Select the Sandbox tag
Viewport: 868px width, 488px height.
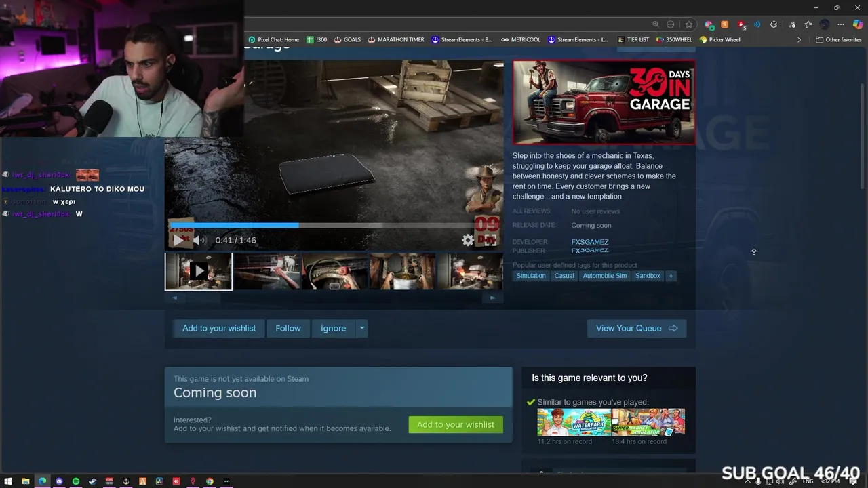[648, 276]
